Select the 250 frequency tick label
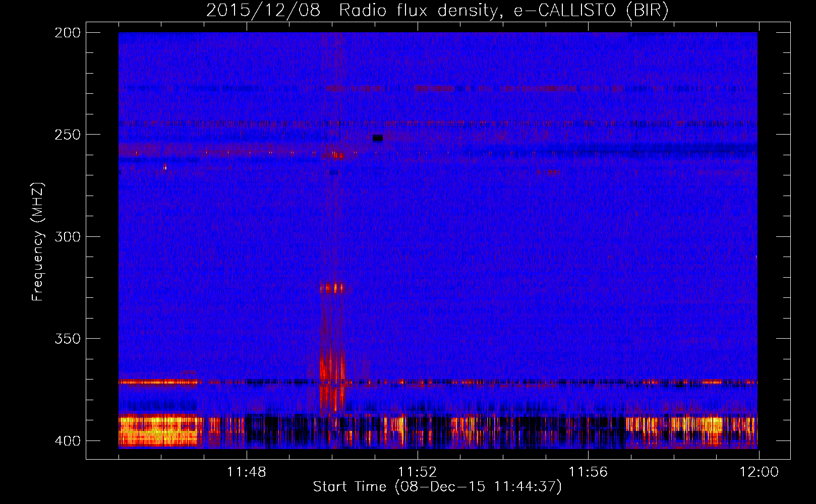The width and height of the screenshot is (816, 504). click(x=68, y=135)
